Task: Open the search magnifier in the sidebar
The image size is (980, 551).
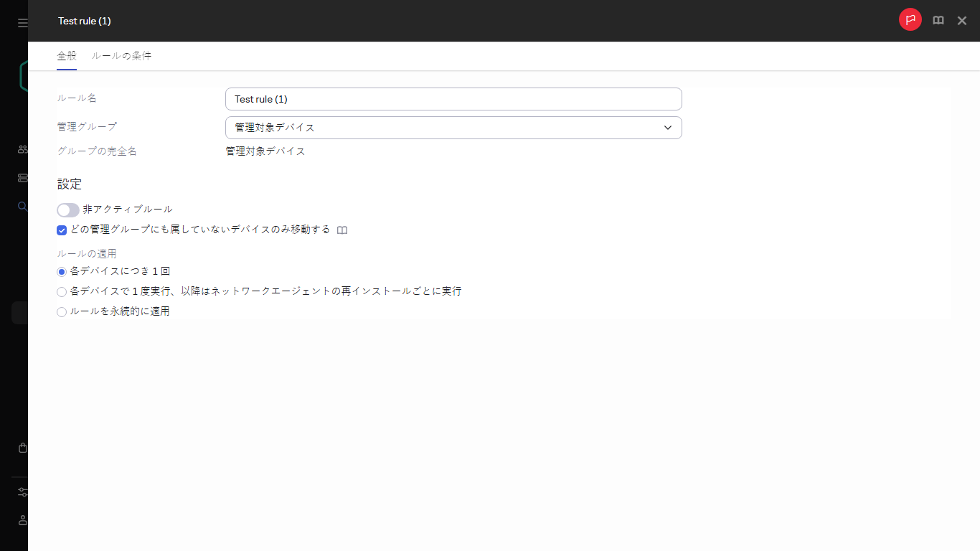Action: click(21, 207)
